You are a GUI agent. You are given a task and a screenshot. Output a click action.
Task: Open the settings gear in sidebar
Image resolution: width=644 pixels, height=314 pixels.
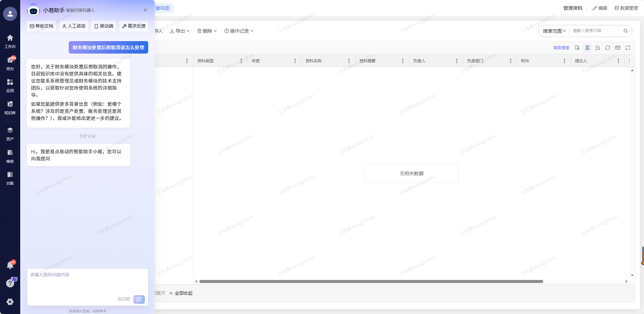(10, 302)
